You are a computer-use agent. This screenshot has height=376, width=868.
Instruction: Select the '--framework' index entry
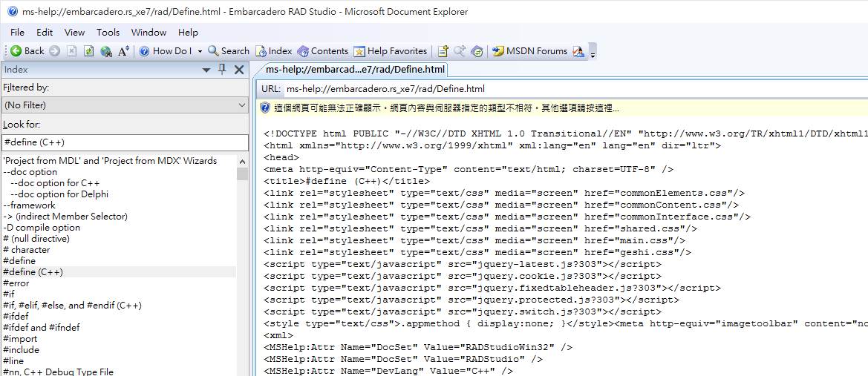pos(30,205)
